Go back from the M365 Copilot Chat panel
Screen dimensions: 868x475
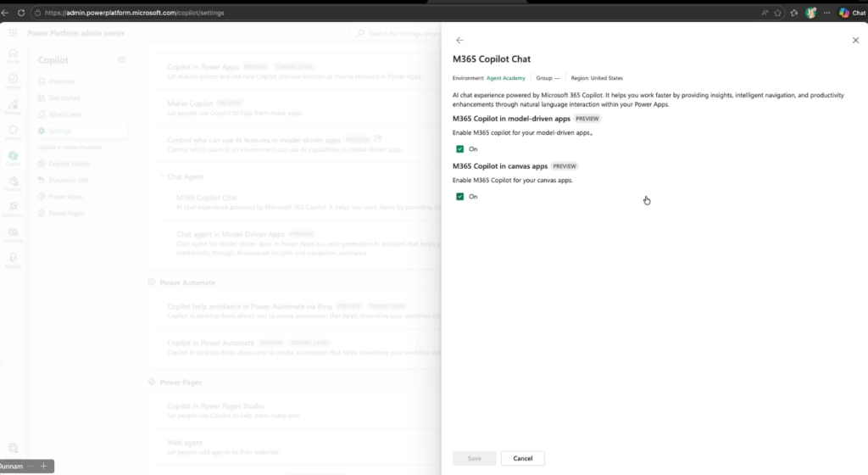[459, 41]
